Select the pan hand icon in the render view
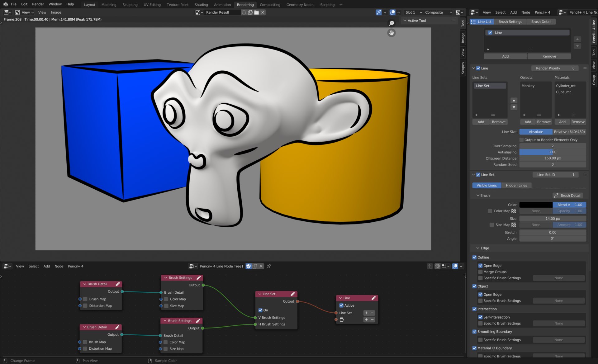 click(391, 33)
